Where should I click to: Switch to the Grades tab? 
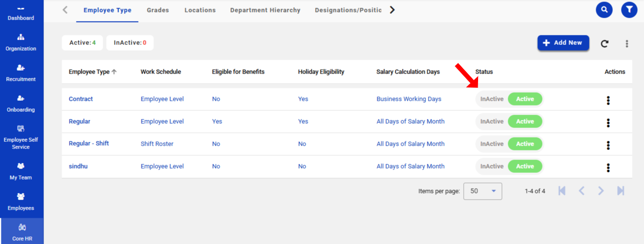point(158,10)
